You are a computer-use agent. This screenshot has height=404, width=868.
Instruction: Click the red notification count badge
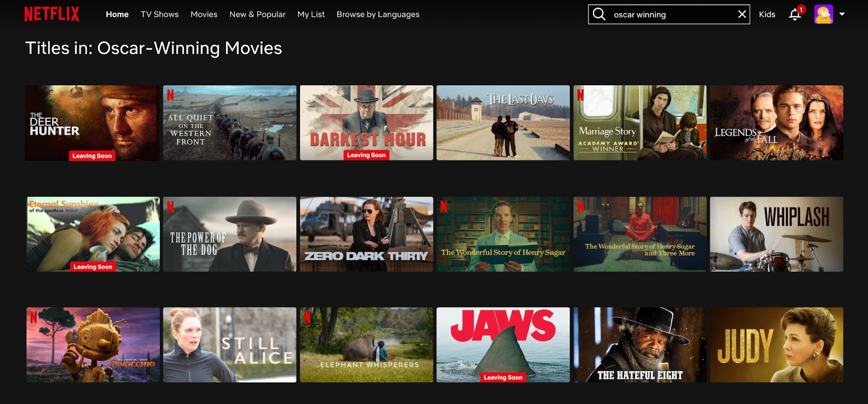click(801, 9)
